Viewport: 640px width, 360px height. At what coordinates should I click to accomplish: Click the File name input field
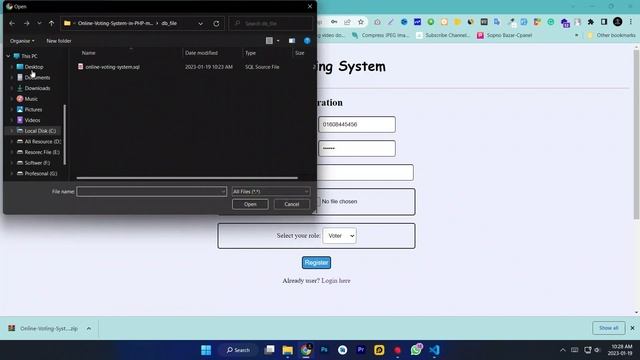[151, 191]
